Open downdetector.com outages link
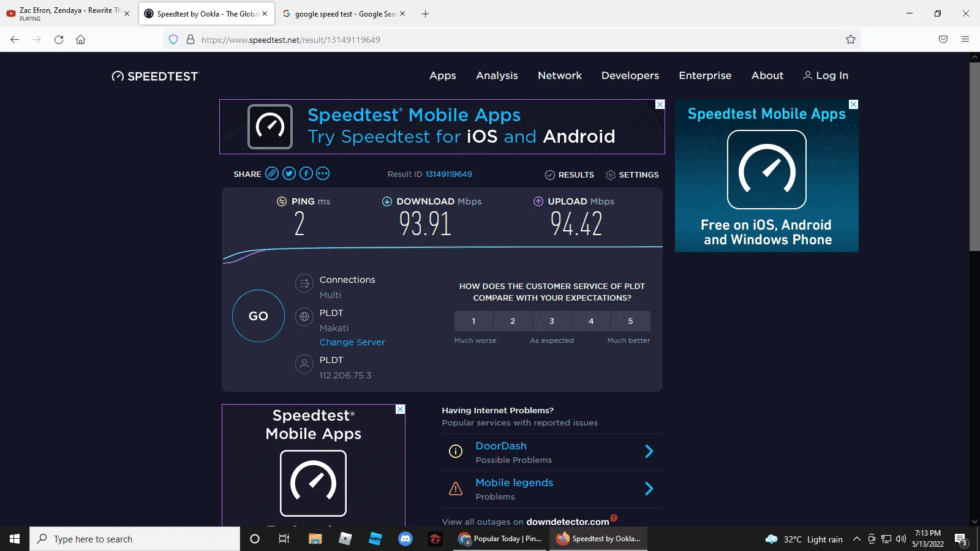The width and height of the screenshot is (980, 551). point(567,522)
